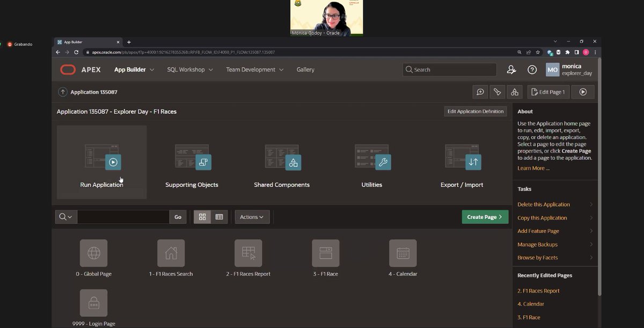The height and width of the screenshot is (328, 644).
Task: Expand Chrome tab search chevron
Action: point(554,41)
